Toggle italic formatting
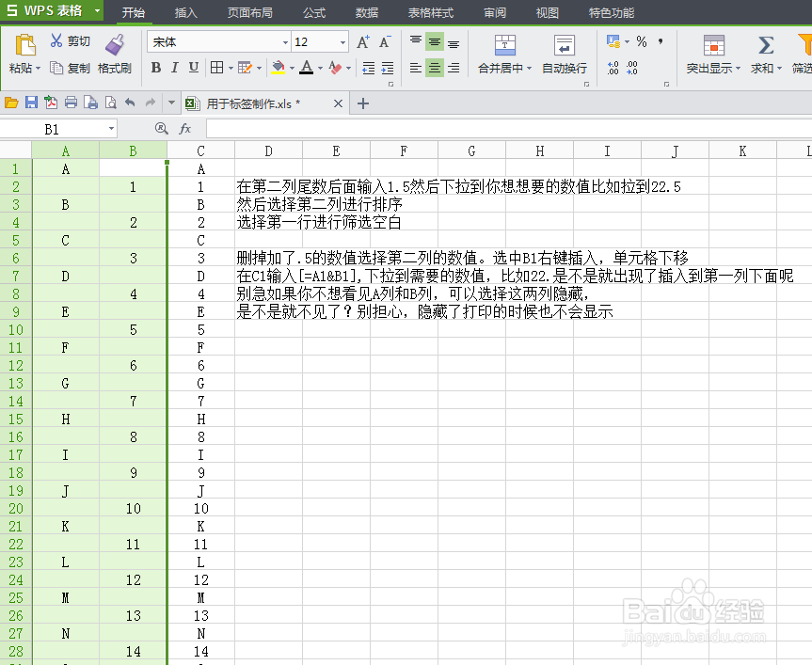 pos(174,69)
